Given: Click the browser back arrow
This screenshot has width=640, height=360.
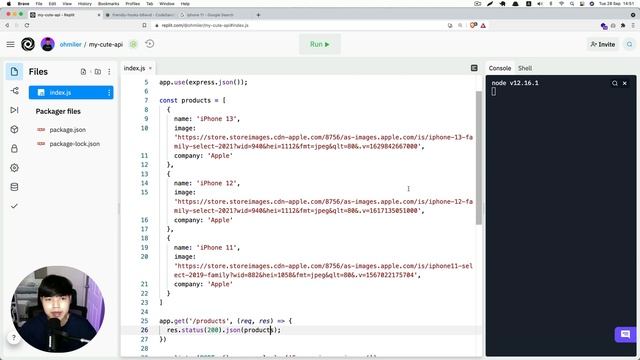Looking at the screenshot, I should [7, 25].
